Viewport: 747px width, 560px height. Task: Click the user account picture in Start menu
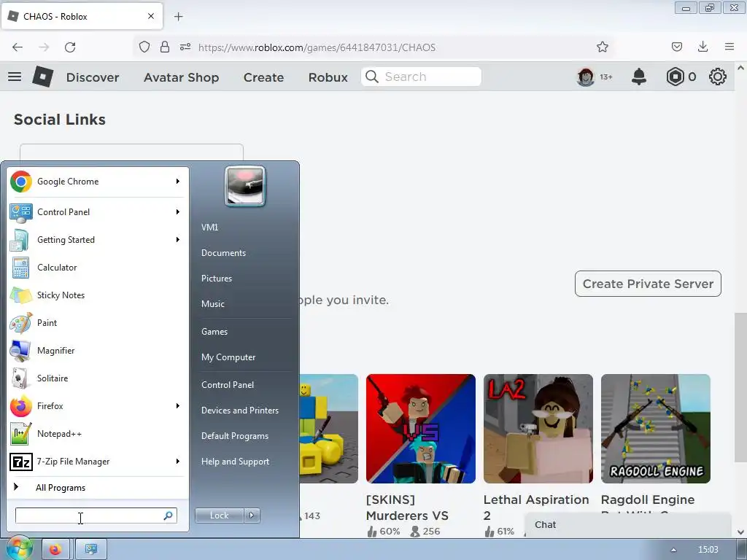[245, 186]
